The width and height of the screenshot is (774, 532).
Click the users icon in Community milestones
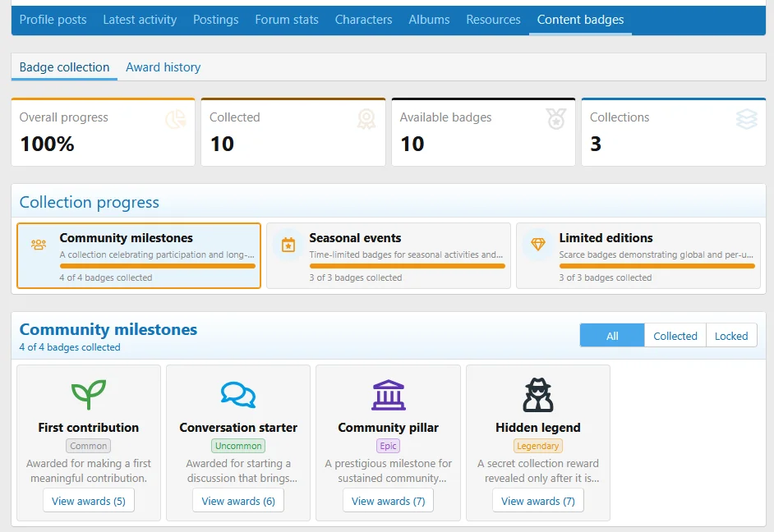(39, 245)
